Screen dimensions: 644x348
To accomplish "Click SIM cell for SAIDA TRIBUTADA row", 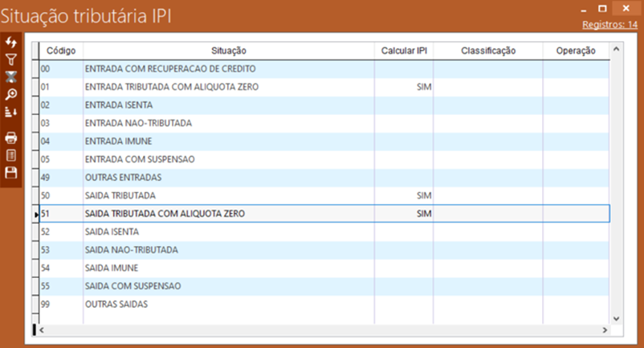I will 424,195.
